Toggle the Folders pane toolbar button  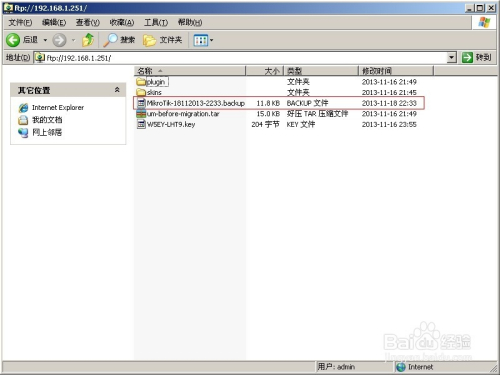(162, 40)
